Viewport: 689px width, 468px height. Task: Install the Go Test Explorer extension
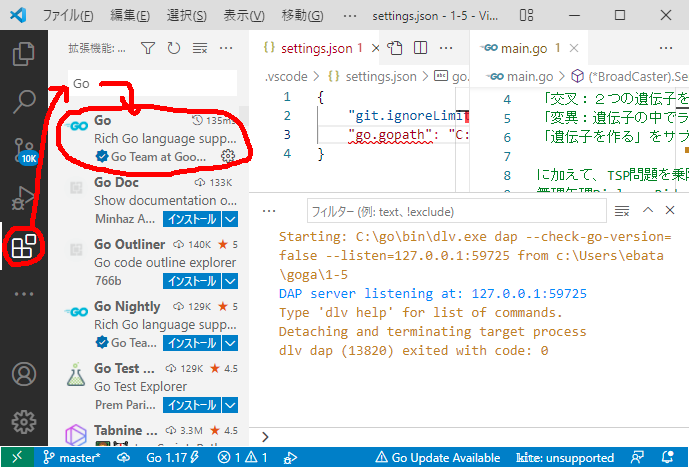tap(190, 405)
